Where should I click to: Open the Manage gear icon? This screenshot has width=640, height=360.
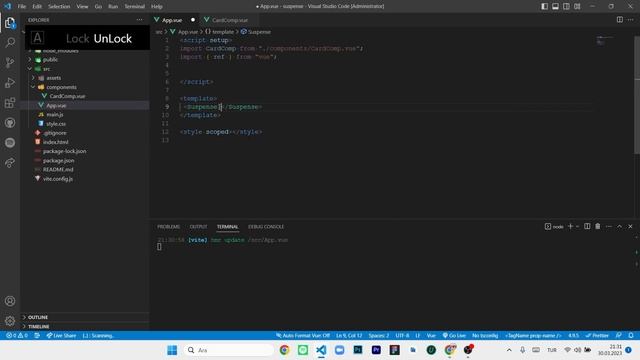coord(10,321)
